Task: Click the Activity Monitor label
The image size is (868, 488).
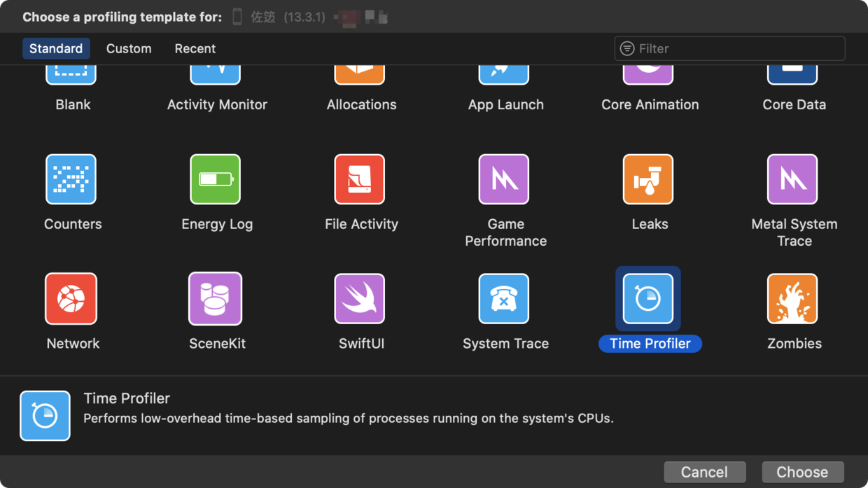Action: click(217, 104)
